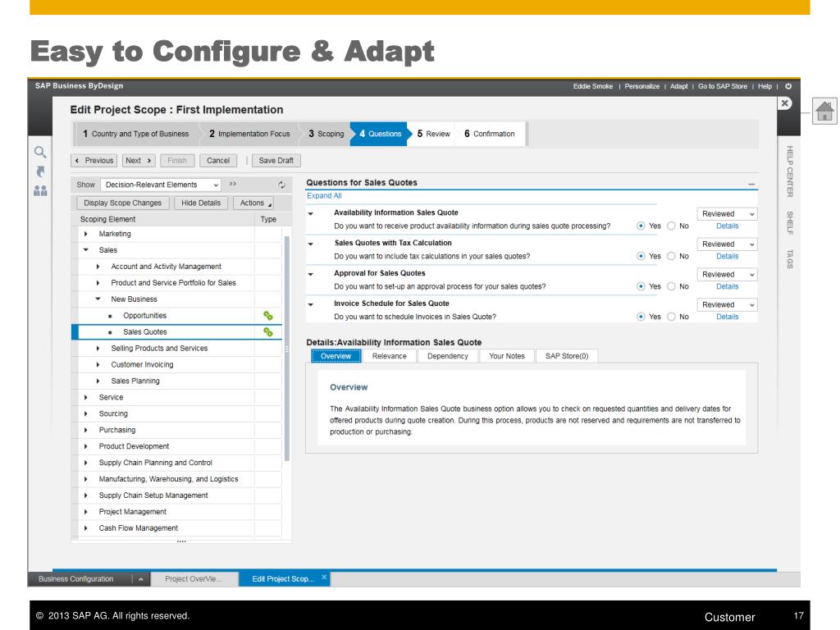The image size is (840, 630).
Task: Click the Expand All link
Action: (324, 196)
